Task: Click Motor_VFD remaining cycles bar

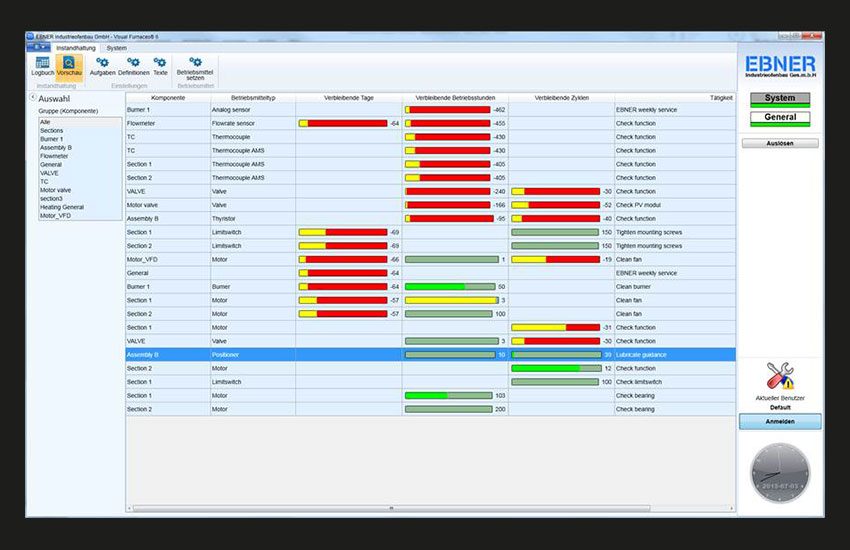Action: (556, 260)
